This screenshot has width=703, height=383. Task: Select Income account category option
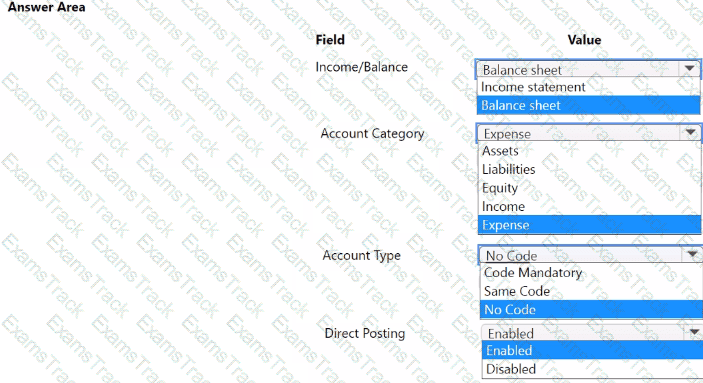pyautogui.click(x=590, y=206)
